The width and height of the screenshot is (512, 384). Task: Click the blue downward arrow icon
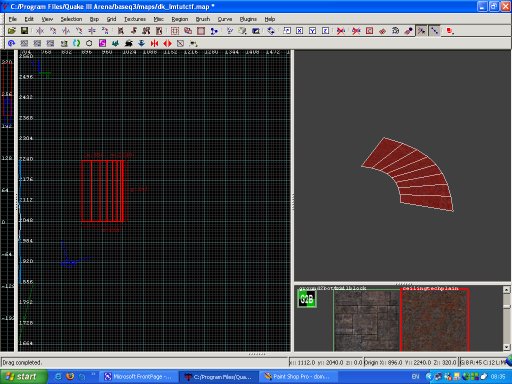point(141,43)
